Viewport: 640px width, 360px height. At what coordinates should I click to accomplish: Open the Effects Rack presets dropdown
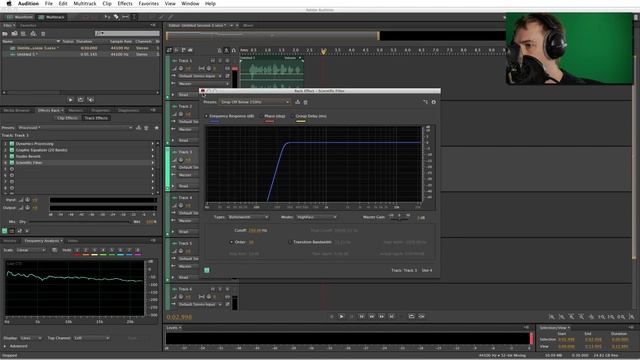click(x=75, y=128)
